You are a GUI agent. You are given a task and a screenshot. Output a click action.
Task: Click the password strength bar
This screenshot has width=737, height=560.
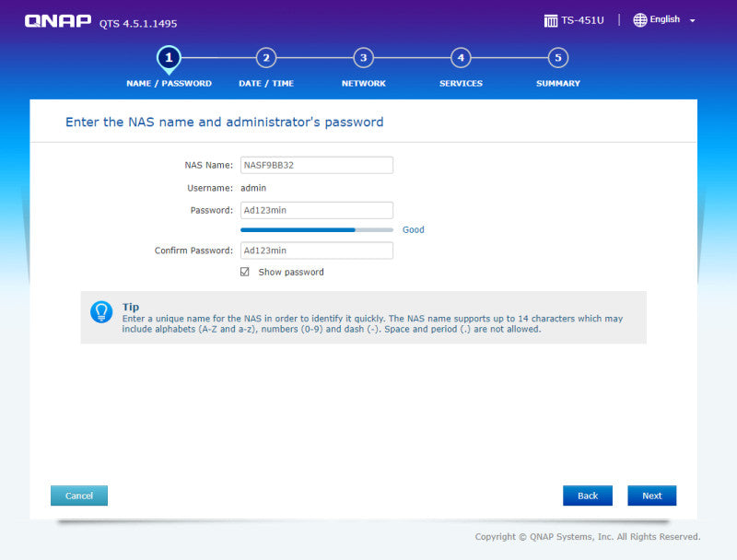coord(317,229)
